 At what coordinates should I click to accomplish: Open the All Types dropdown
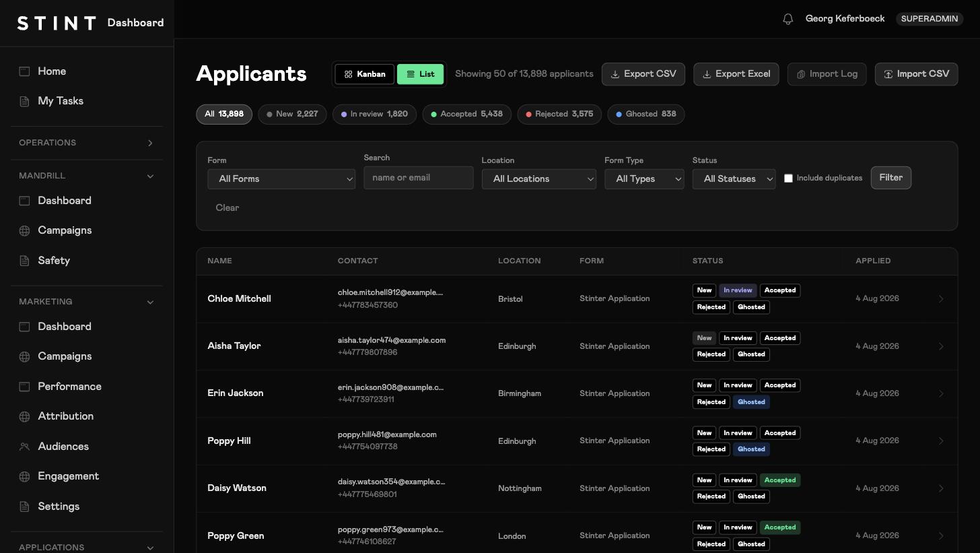644,179
